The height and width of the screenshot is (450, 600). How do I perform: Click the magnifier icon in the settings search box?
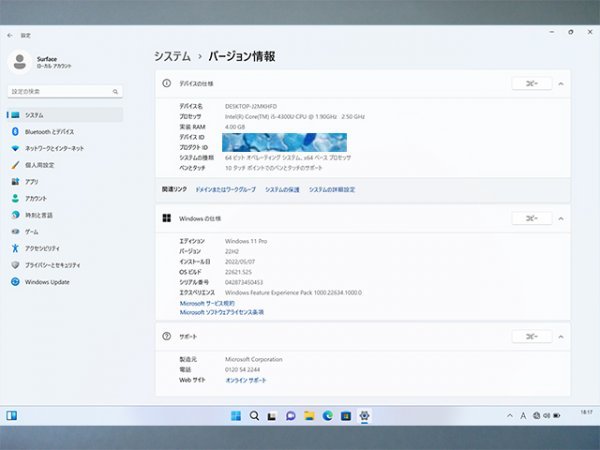pyautogui.click(x=115, y=91)
